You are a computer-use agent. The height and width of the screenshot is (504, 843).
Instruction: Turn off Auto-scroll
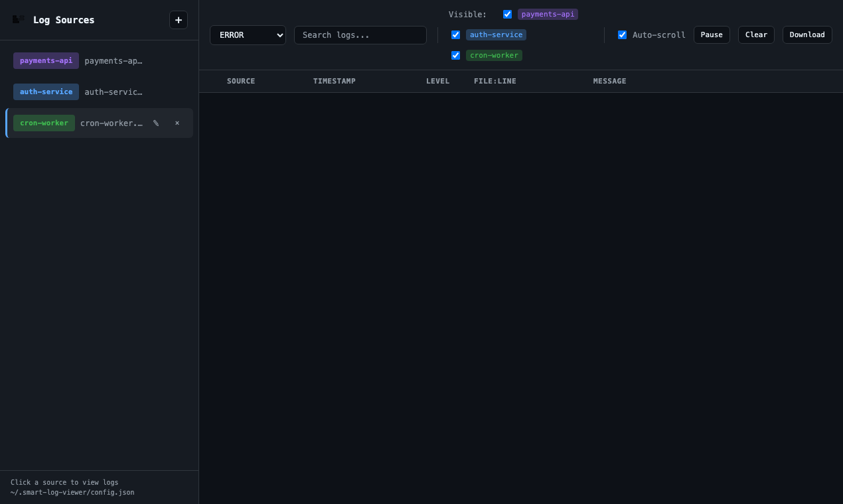(622, 34)
